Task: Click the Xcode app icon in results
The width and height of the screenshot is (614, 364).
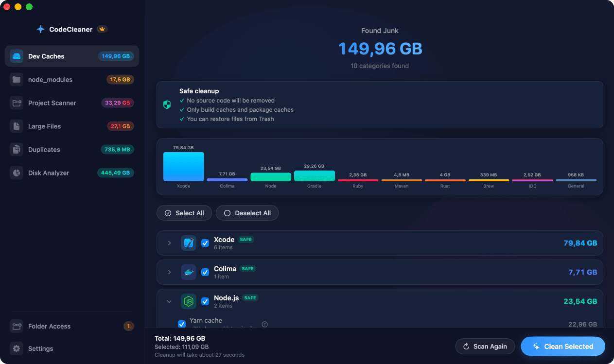Action: 189,243
